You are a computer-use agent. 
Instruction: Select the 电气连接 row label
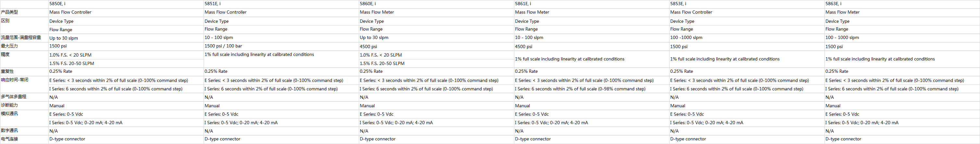tap(9, 139)
